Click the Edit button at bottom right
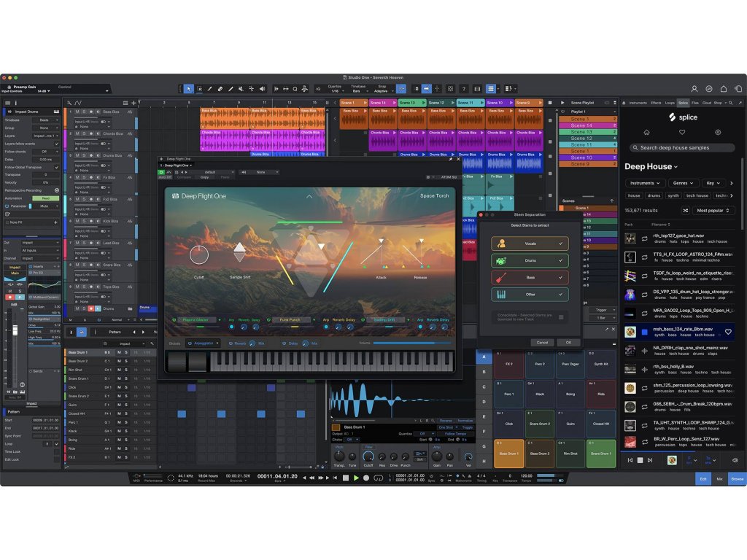The height and width of the screenshot is (560, 747). [703, 479]
